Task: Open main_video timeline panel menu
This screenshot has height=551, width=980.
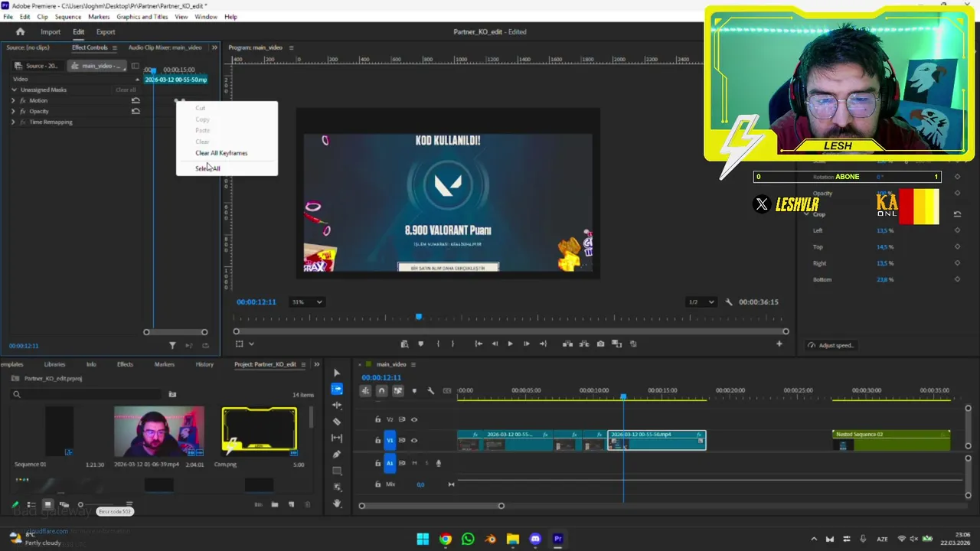Action: click(x=414, y=364)
